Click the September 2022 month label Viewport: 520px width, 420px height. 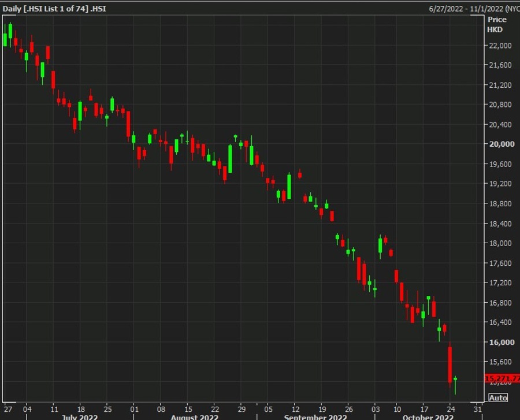315,416
